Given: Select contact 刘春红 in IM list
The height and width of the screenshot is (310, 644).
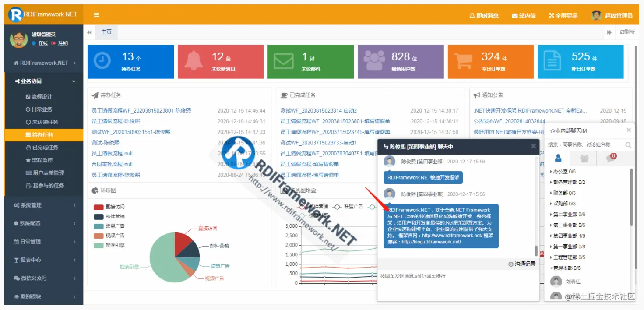Looking at the screenshot, I should click(x=573, y=282).
